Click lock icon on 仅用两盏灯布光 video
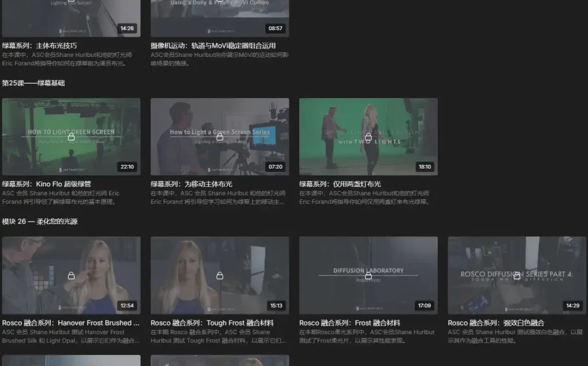The width and height of the screenshot is (588, 366). (368, 137)
